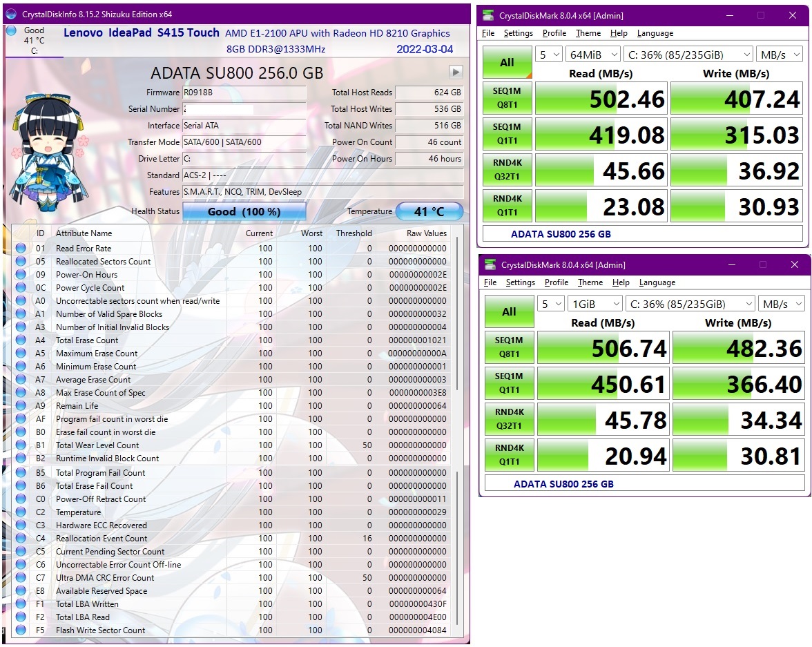The width and height of the screenshot is (812, 647).
Task: Click the status orb for Reallocated Sectors Count
Action: click(21, 261)
